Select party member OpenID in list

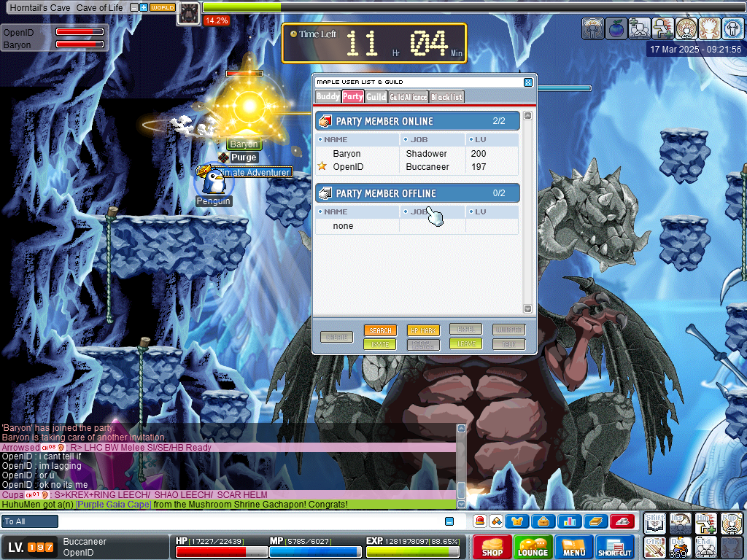click(417, 167)
